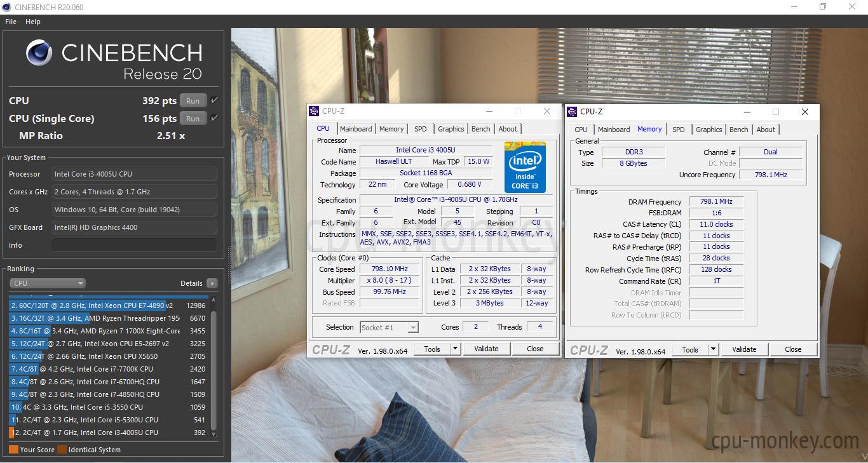Close the CPU-Z Memory window with X

pos(804,111)
